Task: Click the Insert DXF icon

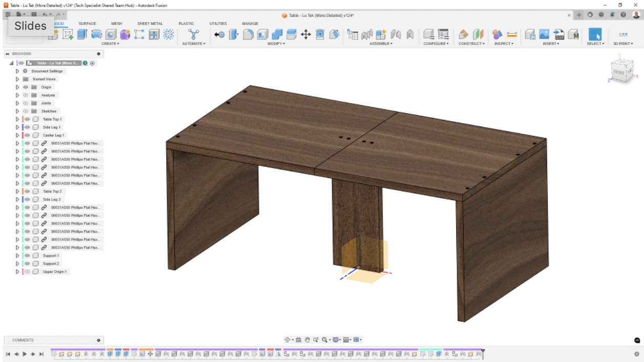Action: [559, 34]
